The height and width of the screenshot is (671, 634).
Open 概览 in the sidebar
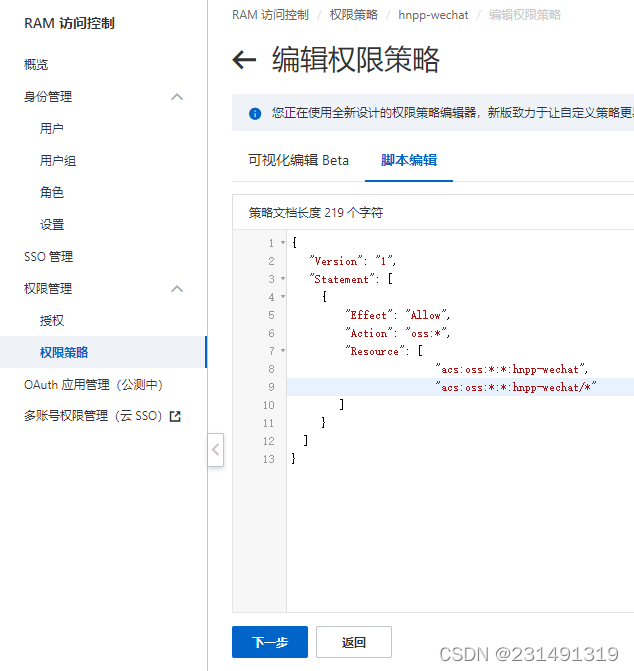pyautogui.click(x=36, y=65)
